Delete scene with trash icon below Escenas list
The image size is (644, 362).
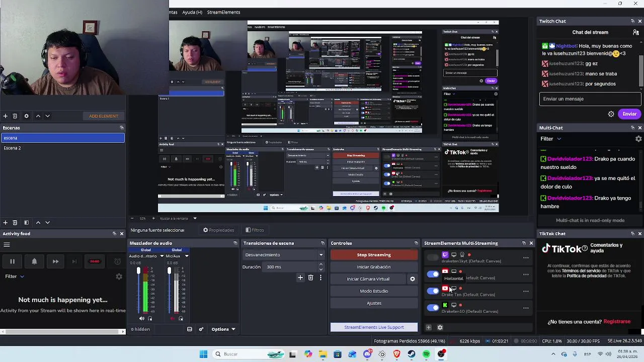click(15, 222)
